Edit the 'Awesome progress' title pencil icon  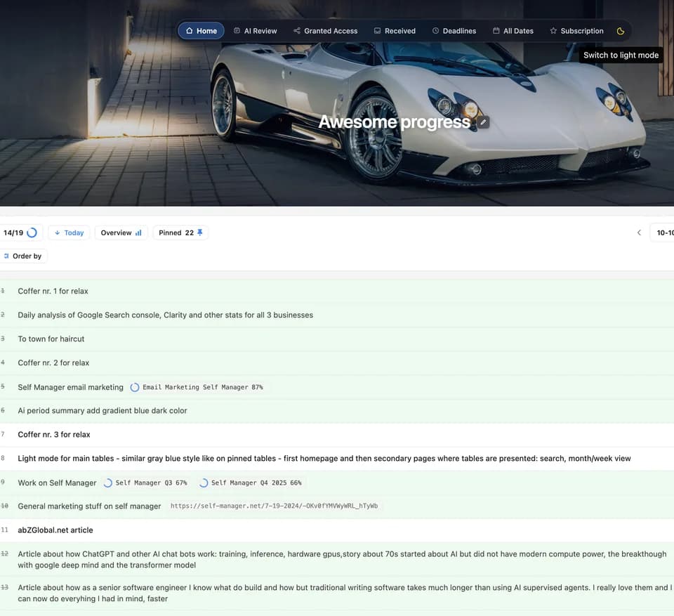click(x=483, y=122)
